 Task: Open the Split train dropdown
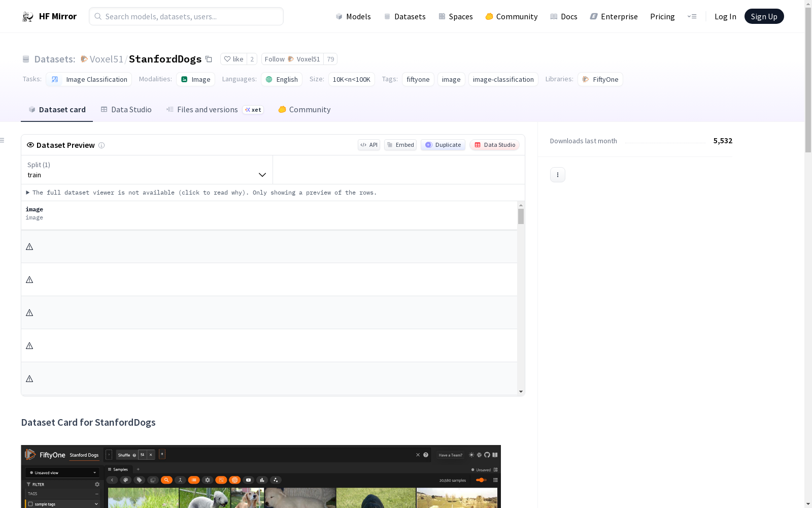[x=147, y=170]
